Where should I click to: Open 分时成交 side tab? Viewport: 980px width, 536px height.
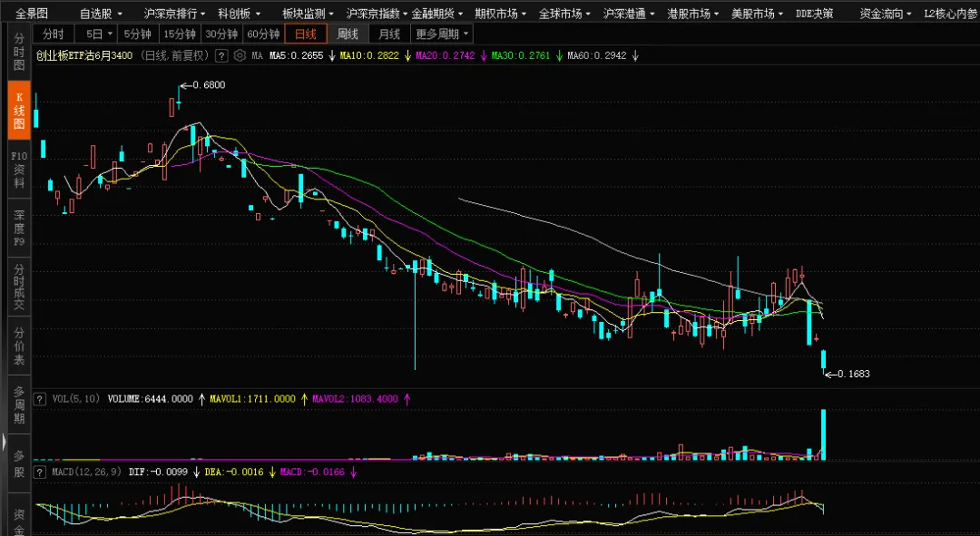coord(19,287)
